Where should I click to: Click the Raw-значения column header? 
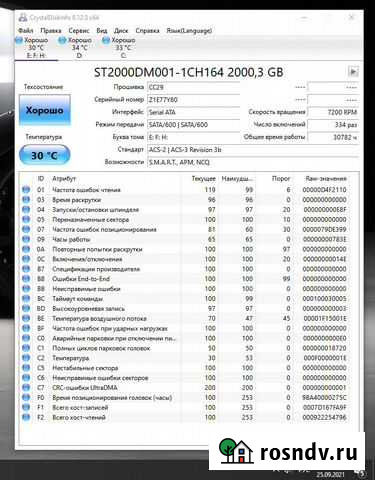[x=326, y=179]
